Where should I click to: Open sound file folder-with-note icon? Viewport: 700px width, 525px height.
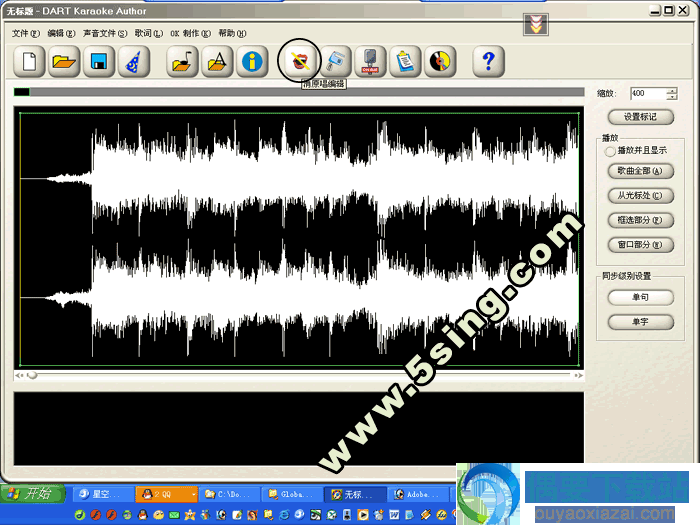[x=182, y=61]
